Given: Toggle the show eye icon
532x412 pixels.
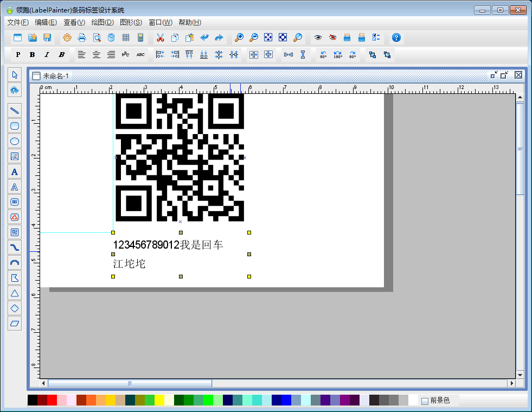Looking at the screenshot, I should pyautogui.click(x=318, y=37).
